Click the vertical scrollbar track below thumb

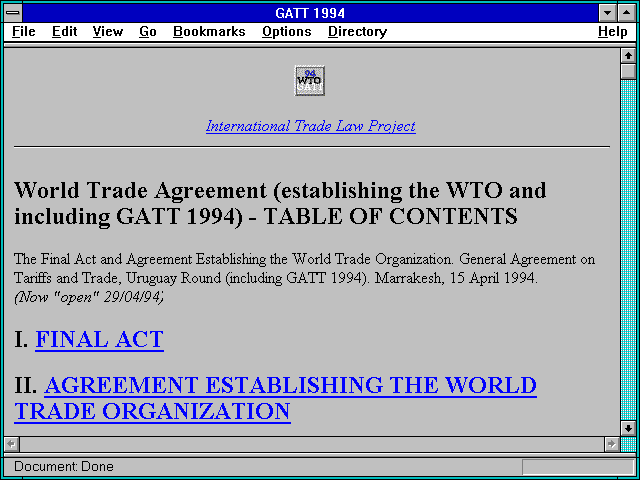[628, 250]
